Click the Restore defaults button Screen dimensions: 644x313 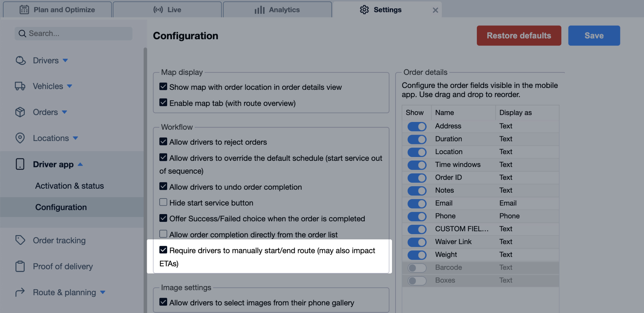[x=519, y=35]
